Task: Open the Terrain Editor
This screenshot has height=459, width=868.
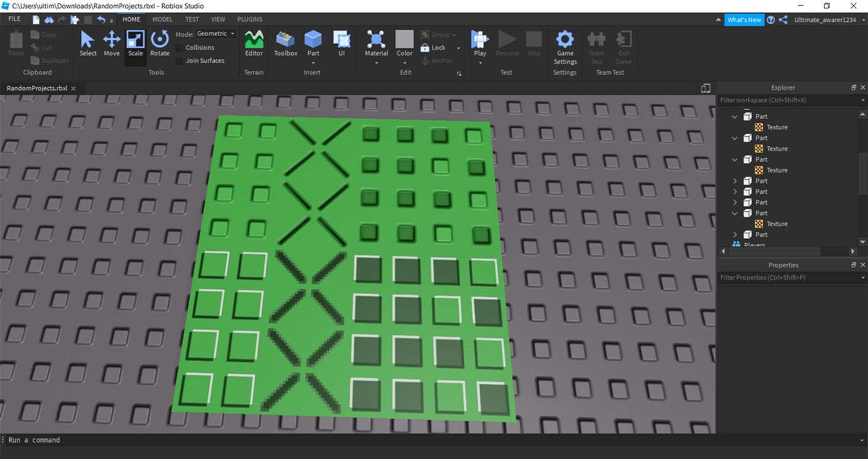Action: click(x=253, y=42)
